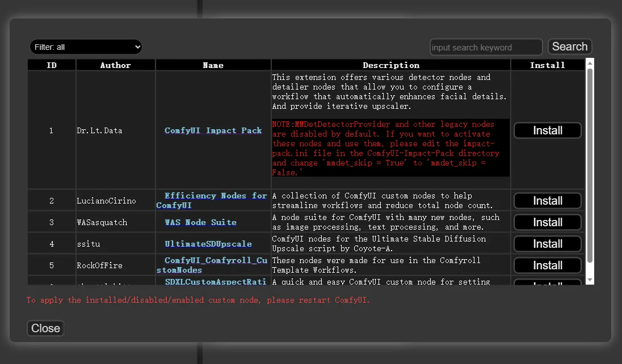The height and width of the screenshot is (364, 622).
Task: Click ID cell 2
Action: [x=52, y=201]
